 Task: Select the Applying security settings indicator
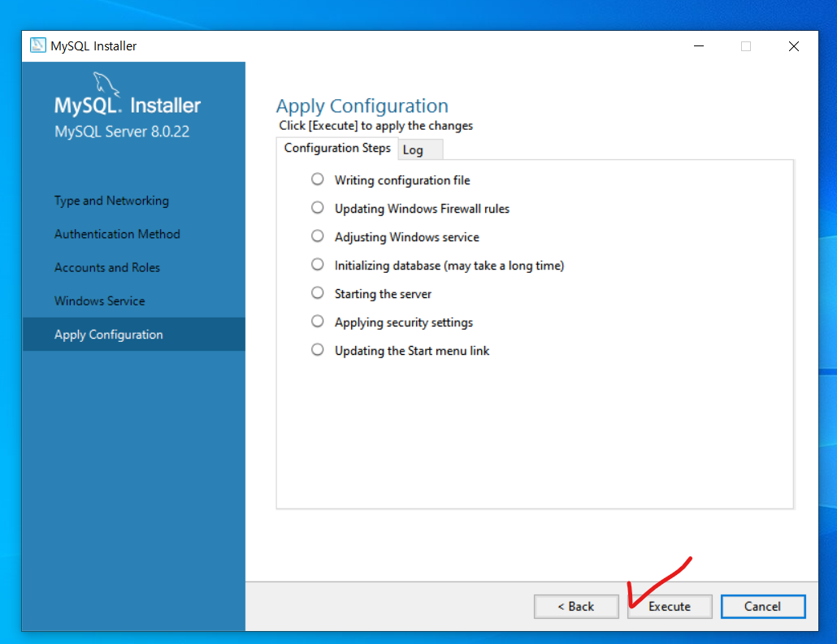(318, 322)
